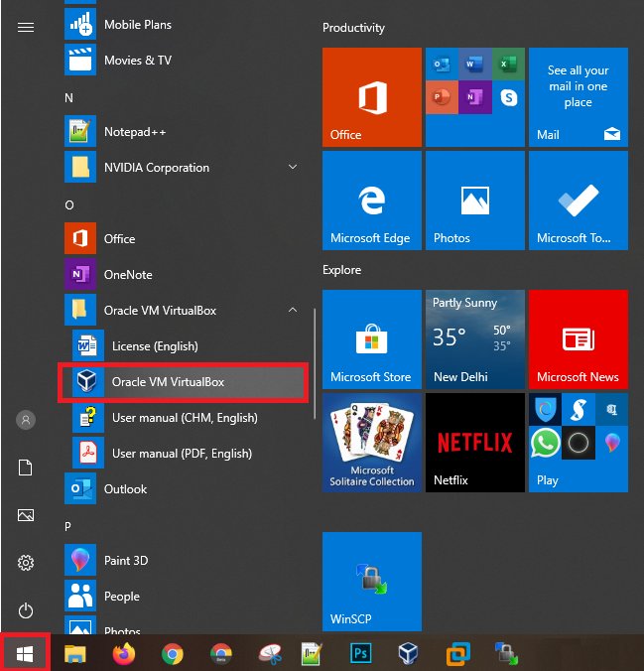Launch OneNote from the app list
This screenshot has height=671, width=644.
[x=182, y=274]
